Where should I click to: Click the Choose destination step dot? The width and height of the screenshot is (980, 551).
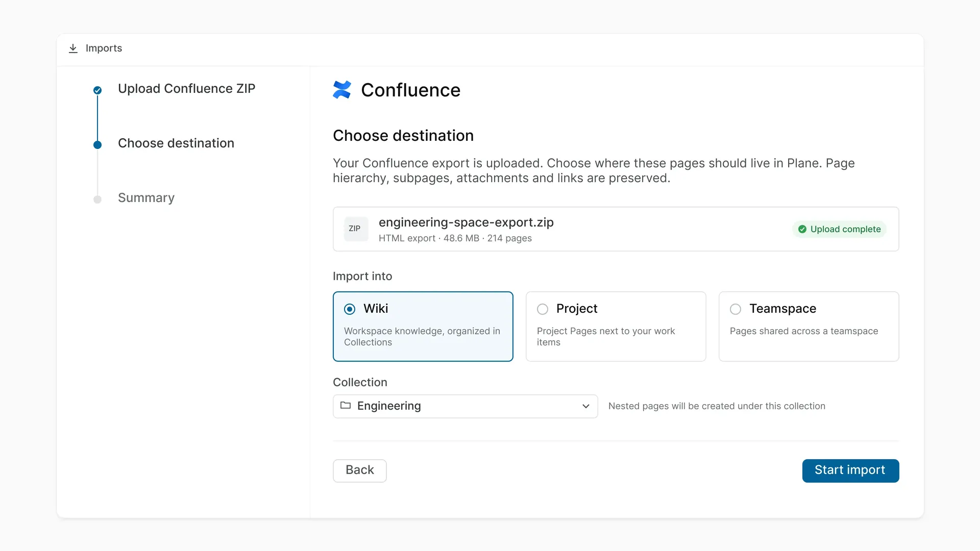(x=97, y=145)
